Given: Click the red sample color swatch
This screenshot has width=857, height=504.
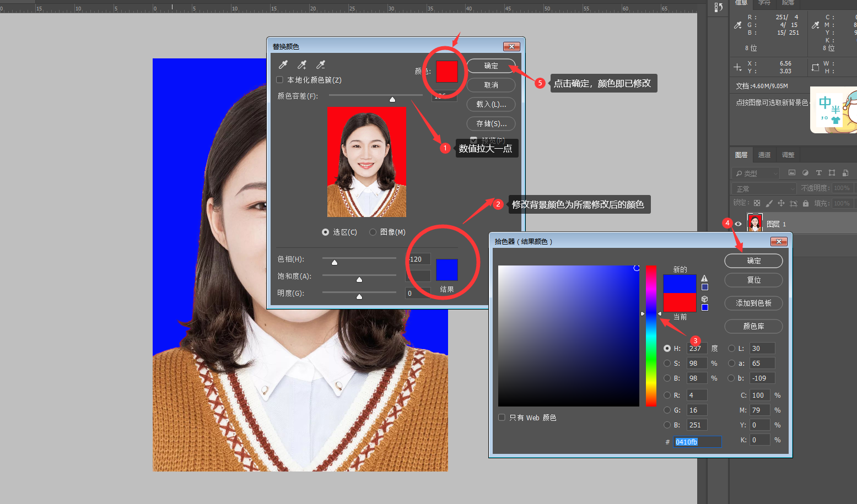Looking at the screenshot, I should click(447, 72).
